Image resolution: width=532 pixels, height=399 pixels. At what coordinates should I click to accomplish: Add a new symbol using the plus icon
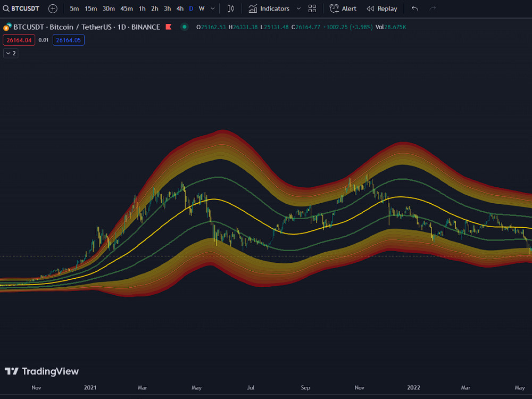(52, 9)
